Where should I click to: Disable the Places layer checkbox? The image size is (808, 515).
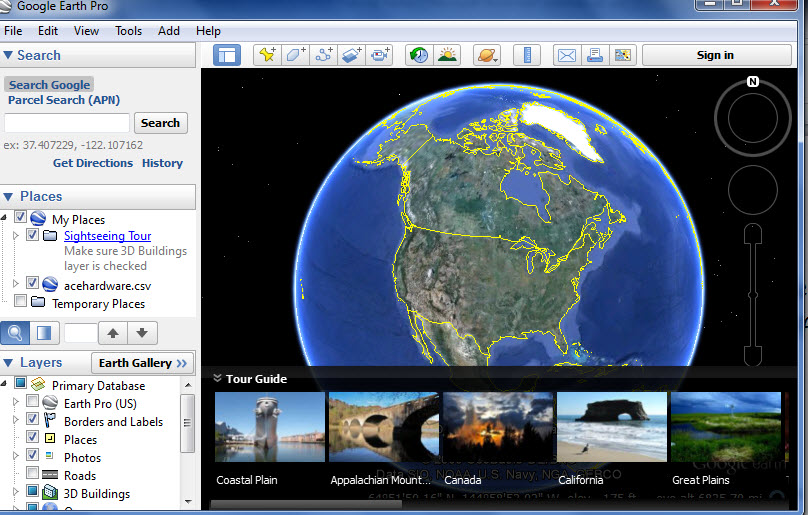[x=32, y=437]
